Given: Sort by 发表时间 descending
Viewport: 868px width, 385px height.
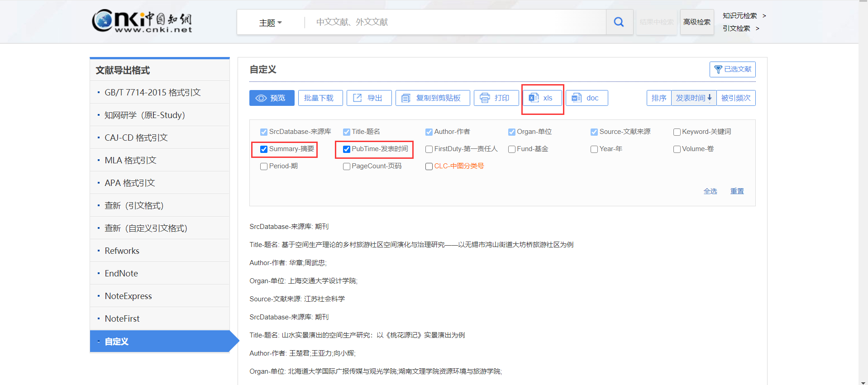Looking at the screenshot, I should (694, 98).
